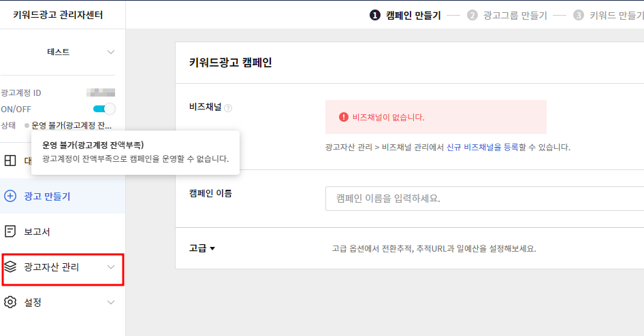The image size is (644, 336).
Task: Open the 보고서 menu item
Action: [63, 231]
